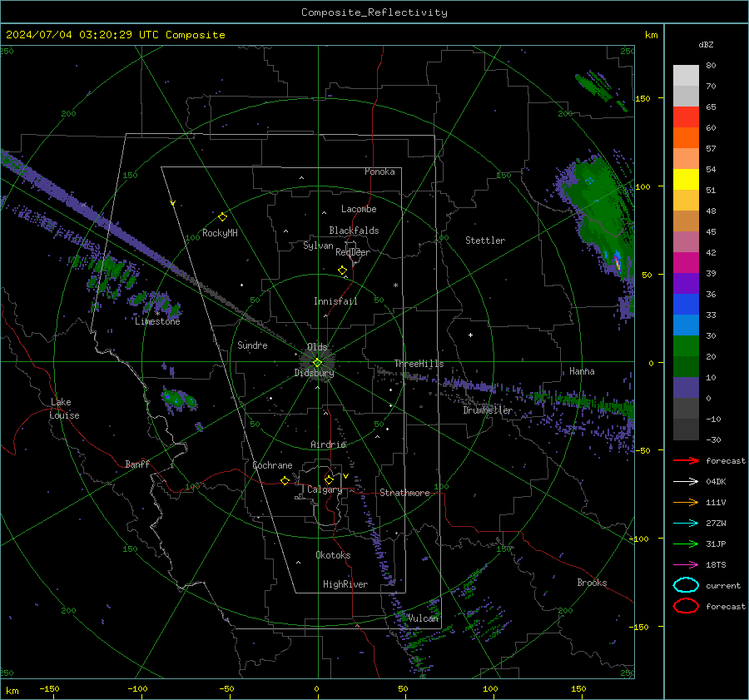Click the Strathmore town label
Viewport: 749px width, 700px height.
coord(404,493)
